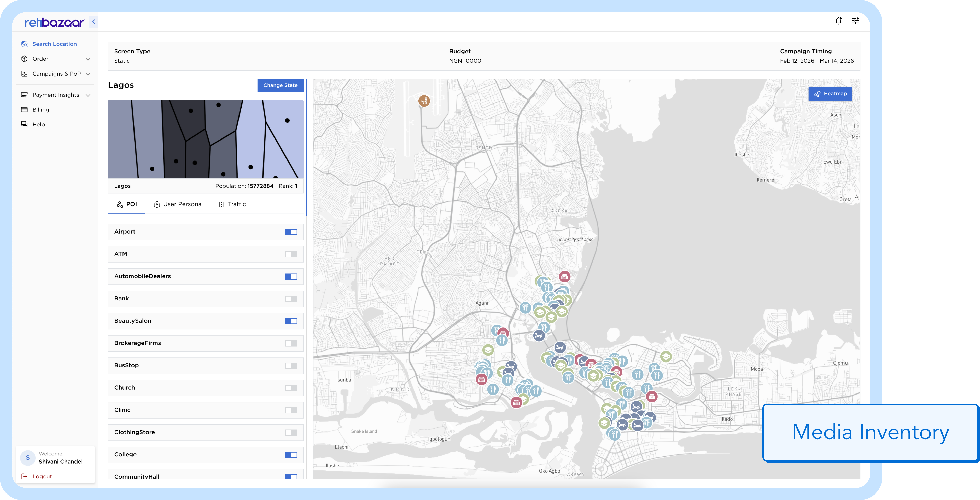Screen dimensions: 980x500
Task: Click the user avatar letter S
Action: coord(27,458)
